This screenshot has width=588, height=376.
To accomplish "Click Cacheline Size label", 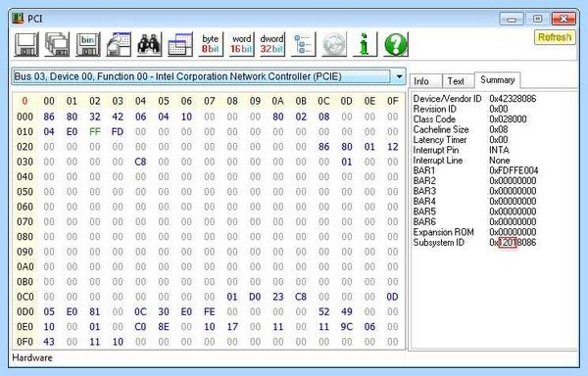I will (441, 129).
